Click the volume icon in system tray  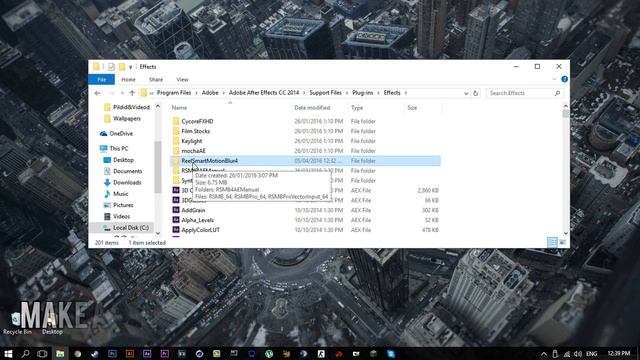(x=578, y=354)
